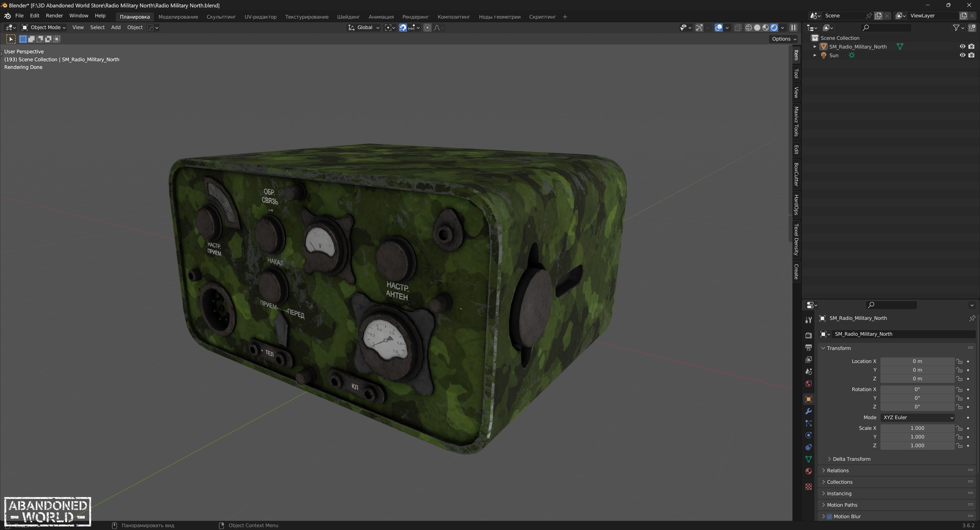Switch viewport to solid shading
Screen dimensions: 980x530
pyautogui.click(x=757, y=27)
